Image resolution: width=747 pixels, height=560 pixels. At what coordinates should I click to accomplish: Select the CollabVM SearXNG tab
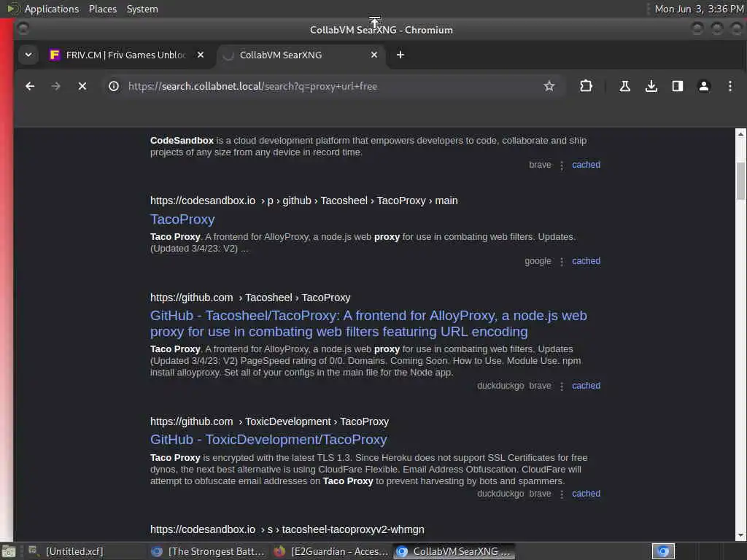(301, 55)
